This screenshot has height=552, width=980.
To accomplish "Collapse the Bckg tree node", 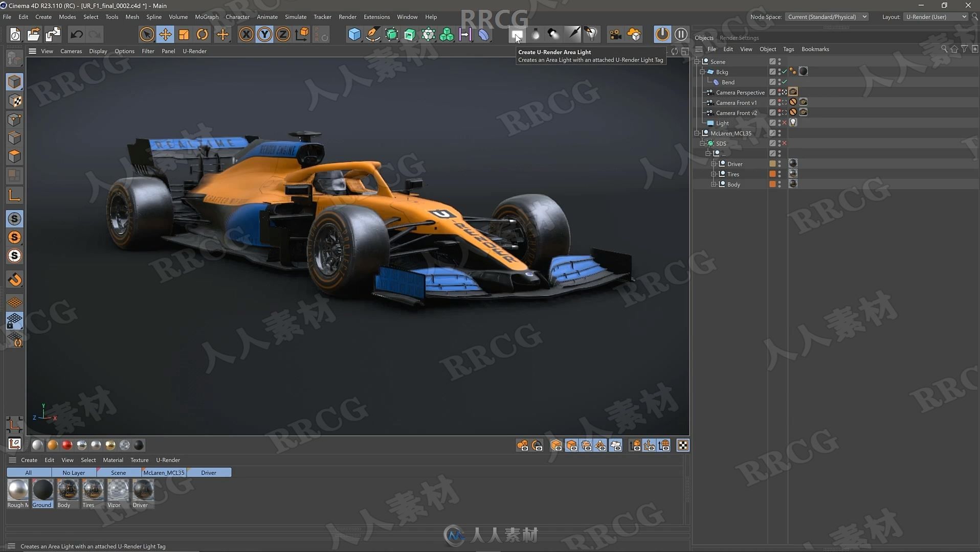I will [702, 72].
